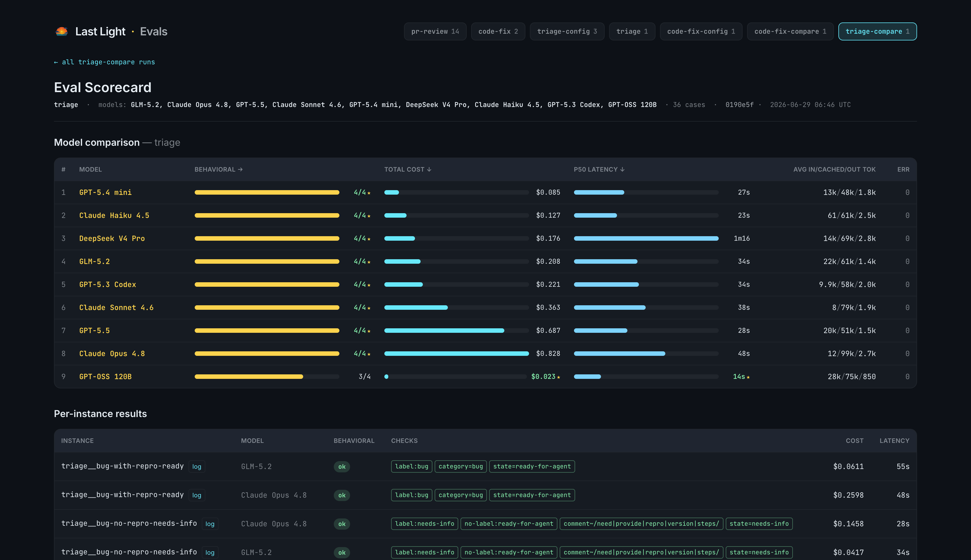
Task: Open log for GLM-5.2 bug-with-repro-ready
Action: point(197,466)
